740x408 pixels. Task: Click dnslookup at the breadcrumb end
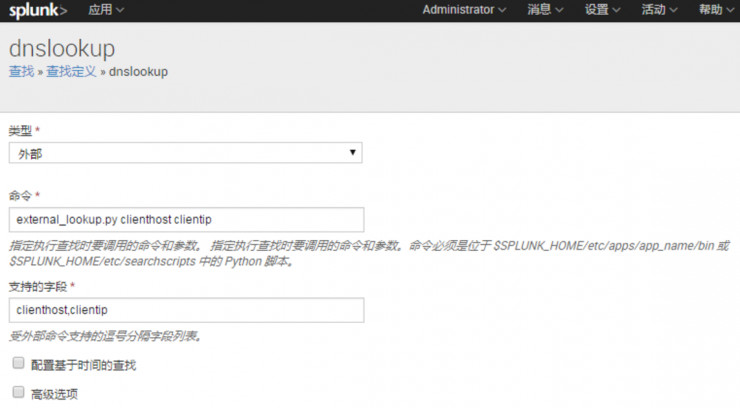pos(138,72)
